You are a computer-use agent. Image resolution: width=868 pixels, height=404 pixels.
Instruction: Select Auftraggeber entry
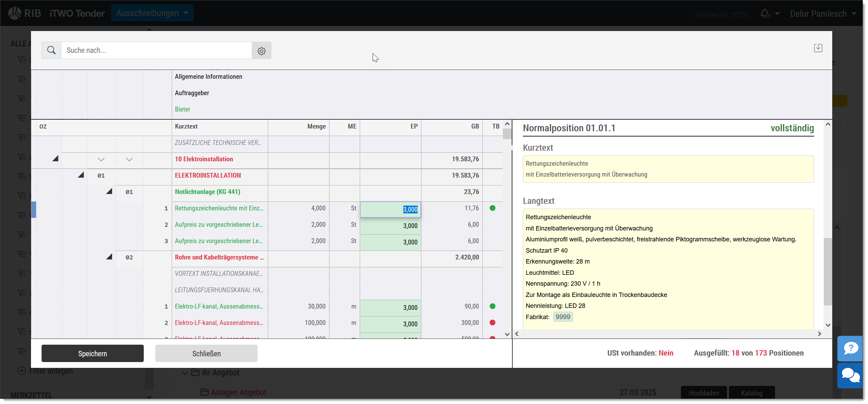(192, 93)
